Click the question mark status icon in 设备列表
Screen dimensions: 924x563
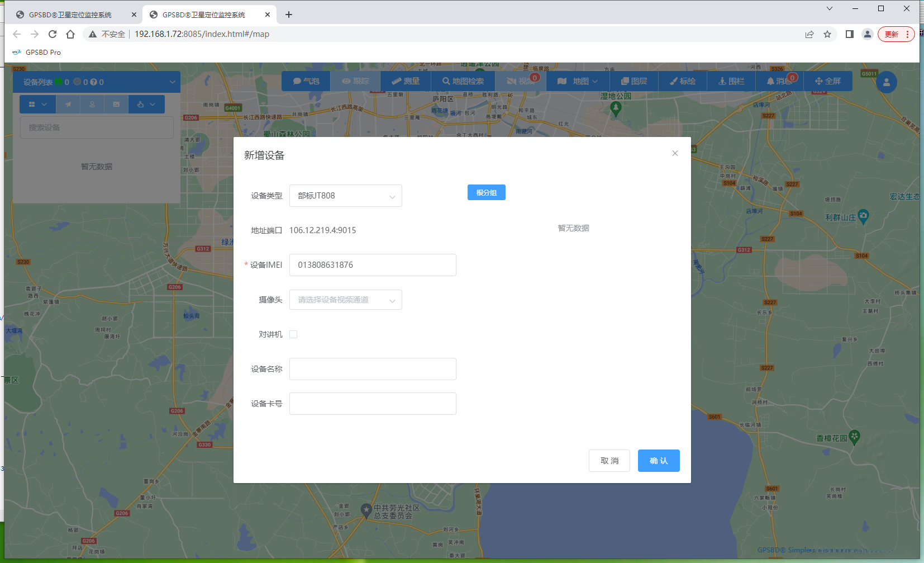94,82
